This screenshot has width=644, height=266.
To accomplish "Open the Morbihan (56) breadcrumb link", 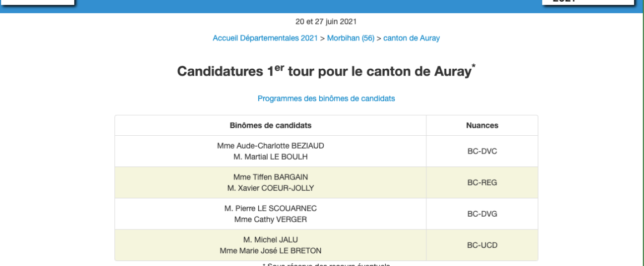I will tap(350, 38).
